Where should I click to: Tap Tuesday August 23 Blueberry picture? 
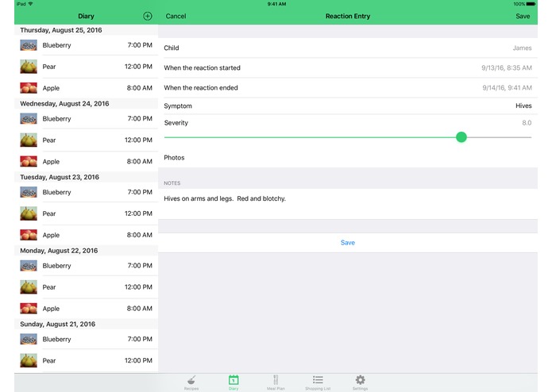click(29, 192)
